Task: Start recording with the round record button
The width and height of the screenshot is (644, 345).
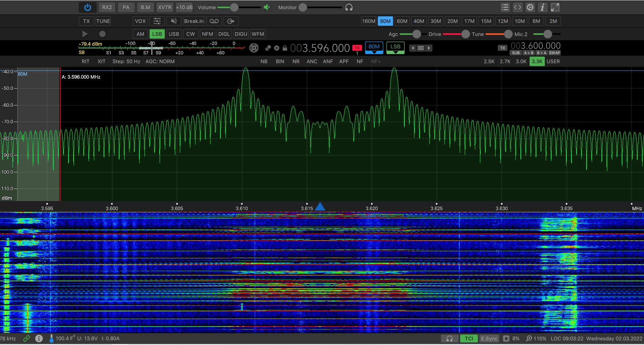Action: 102,34
